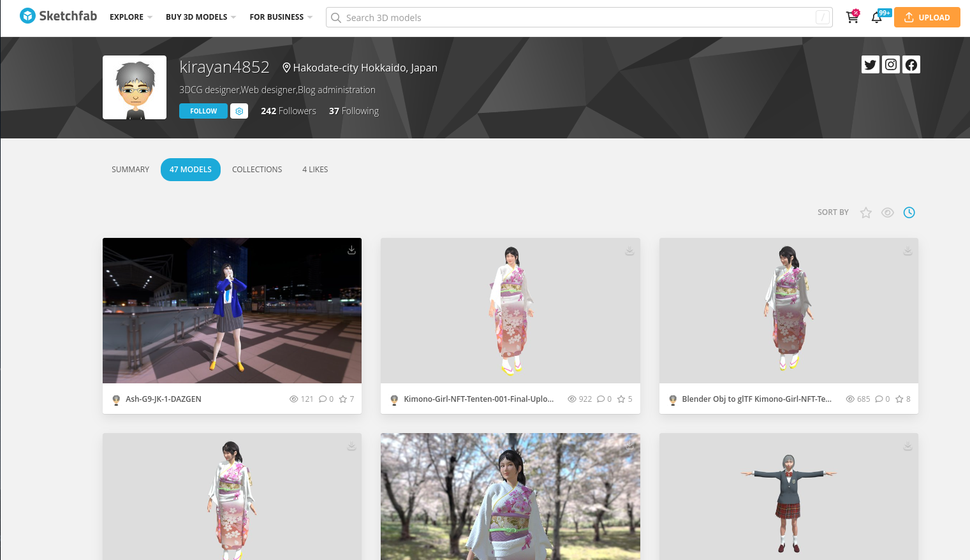
Task: Open the settings gear beside Follow
Action: 239,111
